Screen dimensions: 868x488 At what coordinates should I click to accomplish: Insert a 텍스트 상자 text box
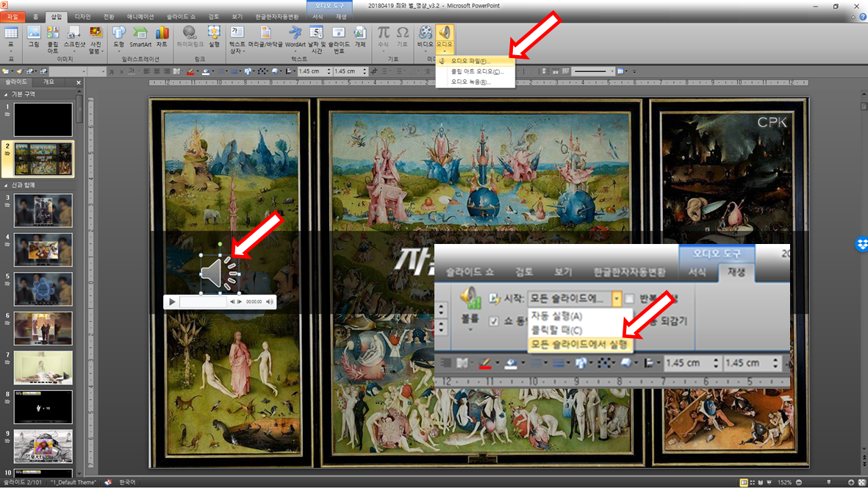237,39
